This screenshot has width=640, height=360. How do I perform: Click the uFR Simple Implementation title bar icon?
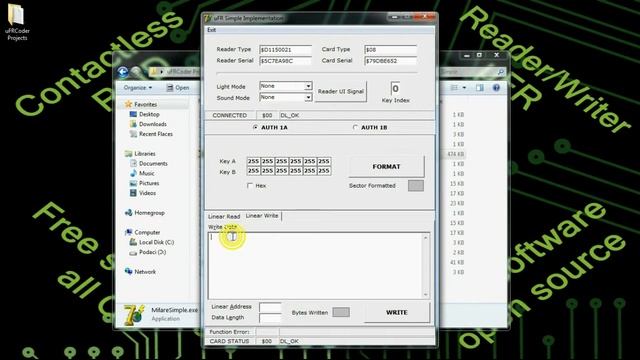pyautogui.click(x=208, y=18)
